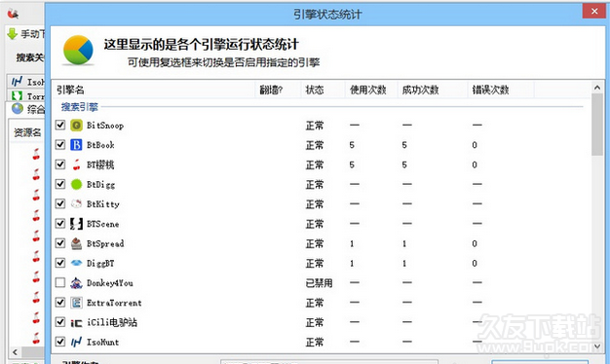Sort by 使用次数 column header
610x364 pixels.
pyautogui.click(x=370, y=90)
